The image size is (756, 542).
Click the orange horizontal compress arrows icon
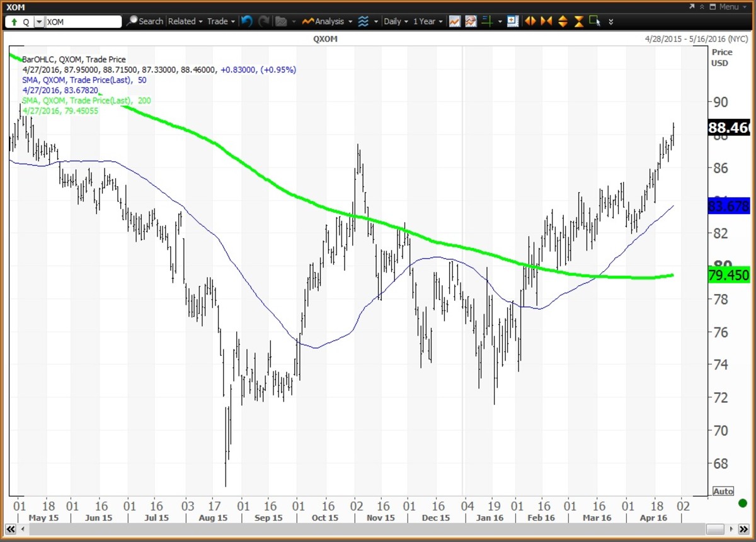[x=546, y=21]
